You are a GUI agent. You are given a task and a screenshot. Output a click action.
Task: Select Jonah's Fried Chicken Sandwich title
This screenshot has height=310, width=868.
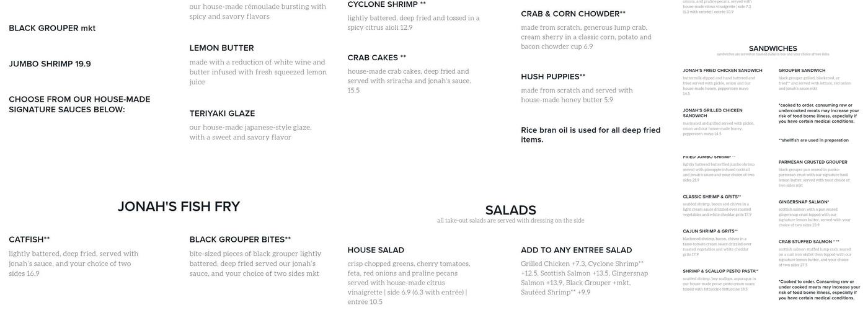coord(722,71)
